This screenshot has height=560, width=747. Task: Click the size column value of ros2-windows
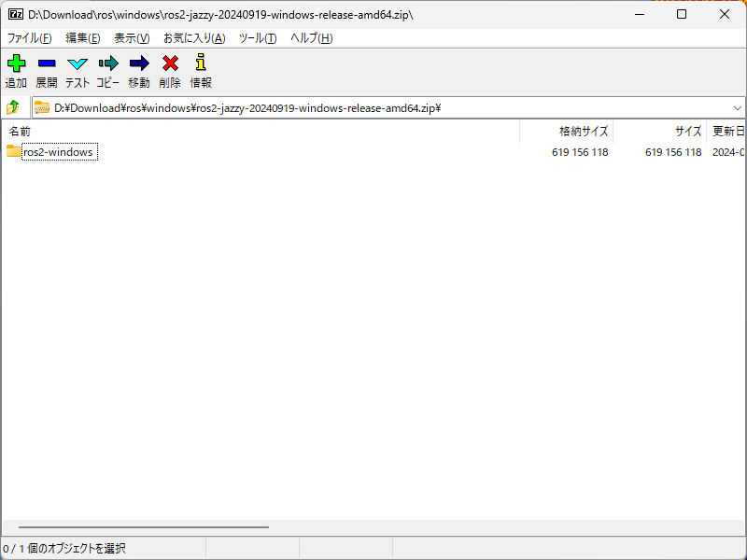click(673, 152)
